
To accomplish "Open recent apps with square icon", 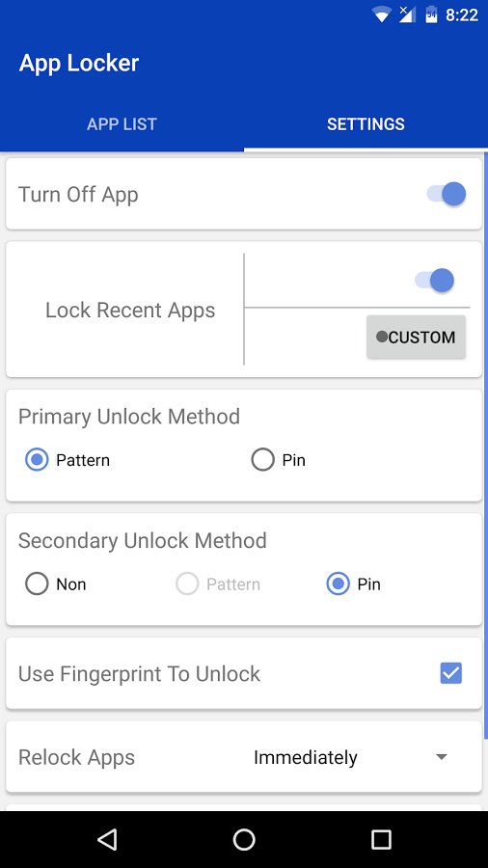I will tap(381, 839).
